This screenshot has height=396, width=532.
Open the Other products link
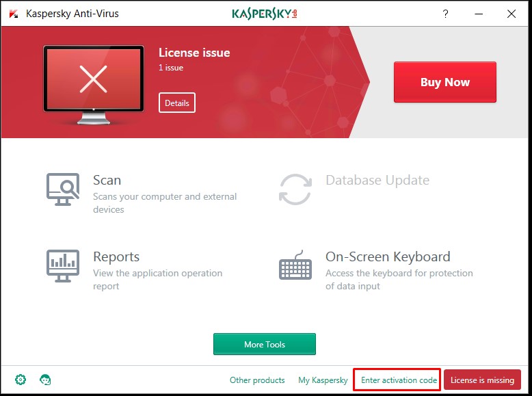[x=257, y=380]
